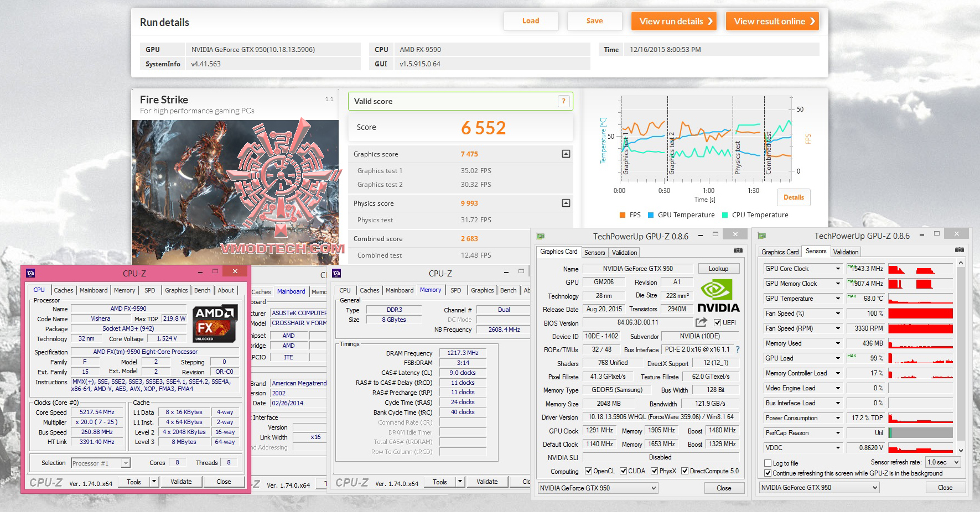Click the Save button in Run details
Viewport: 980px width, 512px height.
coord(595,21)
